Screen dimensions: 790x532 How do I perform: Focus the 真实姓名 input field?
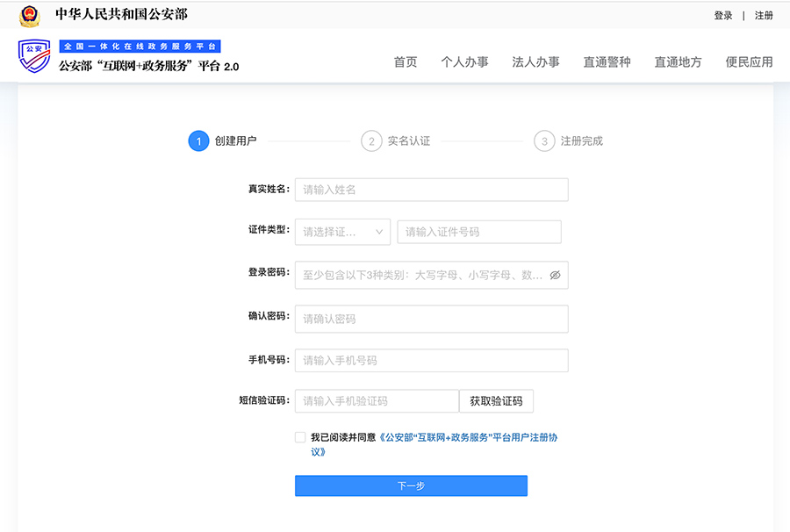point(431,190)
